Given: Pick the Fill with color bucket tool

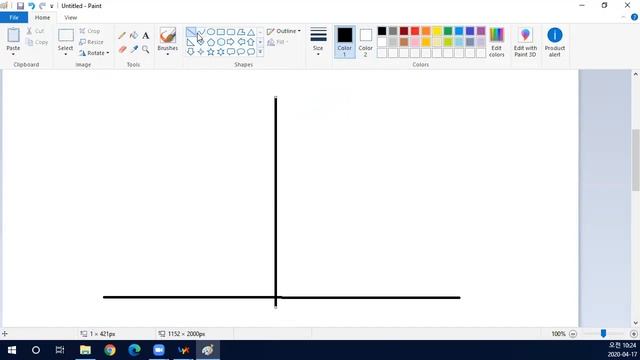Looking at the screenshot, I should coord(133,36).
